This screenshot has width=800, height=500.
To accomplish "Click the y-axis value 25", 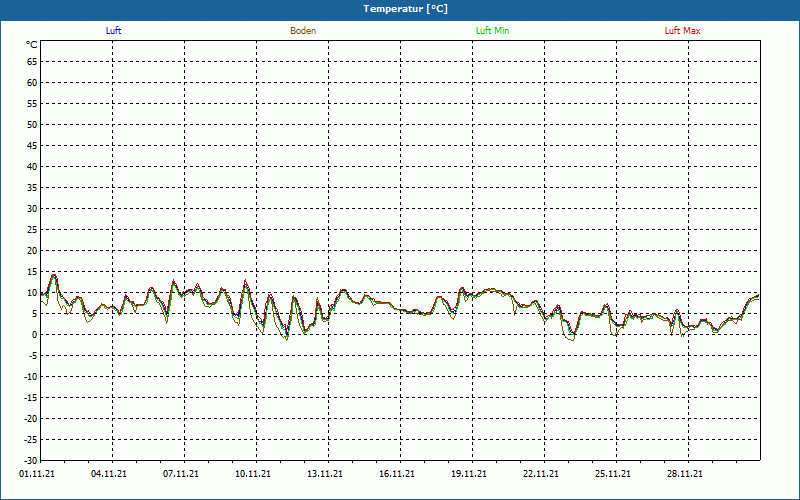I will pyautogui.click(x=32, y=230).
